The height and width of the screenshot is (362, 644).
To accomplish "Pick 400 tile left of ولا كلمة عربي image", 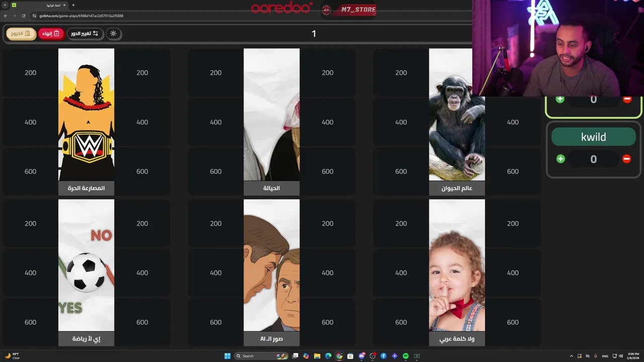I will point(401,273).
